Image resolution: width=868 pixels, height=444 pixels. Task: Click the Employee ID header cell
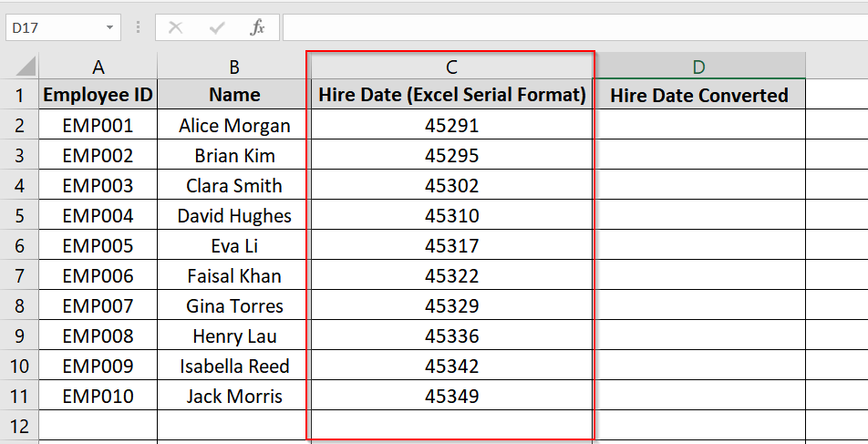click(98, 94)
